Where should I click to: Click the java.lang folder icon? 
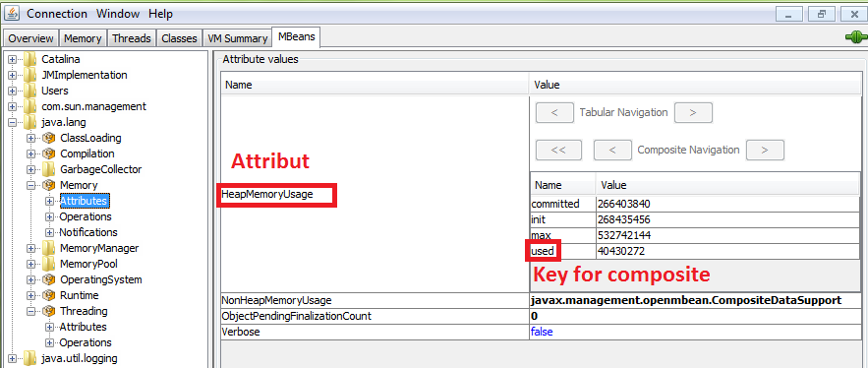[30, 122]
